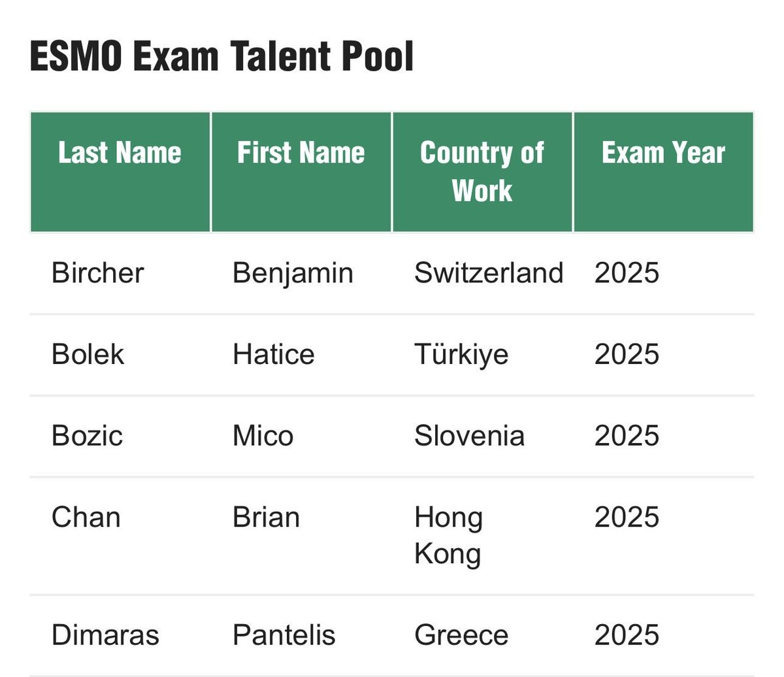Click the last name Chan
The width and height of the screenshot is (784, 677).
[86, 518]
